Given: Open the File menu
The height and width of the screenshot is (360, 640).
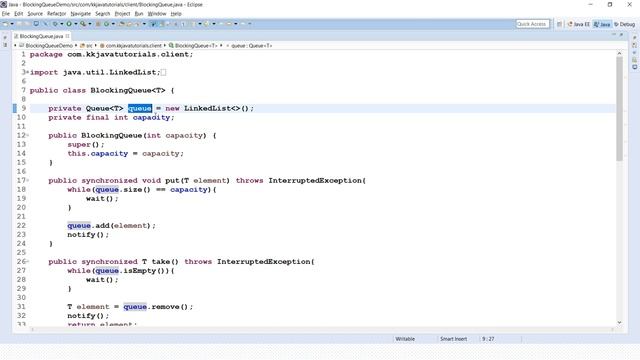Looking at the screenshot, I should click(6, 13).
